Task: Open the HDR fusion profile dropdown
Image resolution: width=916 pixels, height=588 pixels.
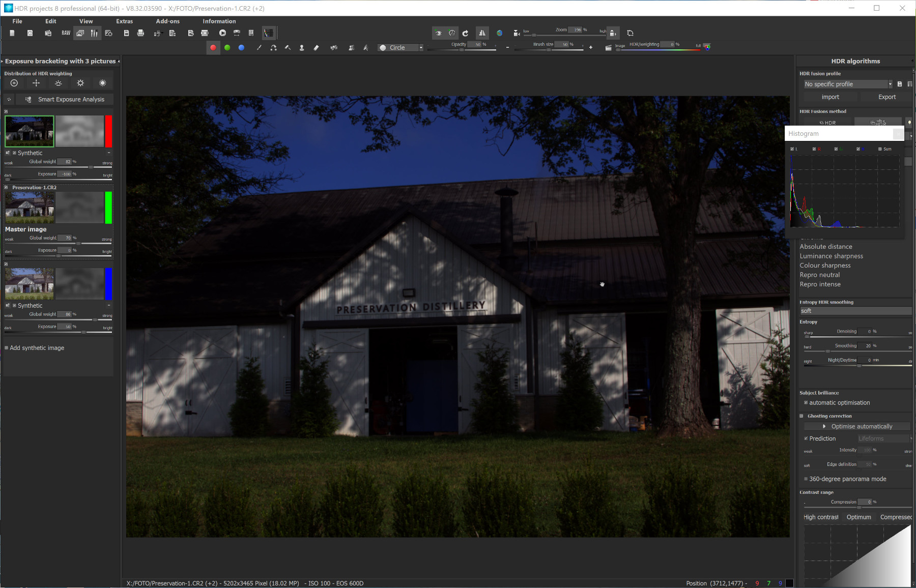Action: tap(848, 84)
